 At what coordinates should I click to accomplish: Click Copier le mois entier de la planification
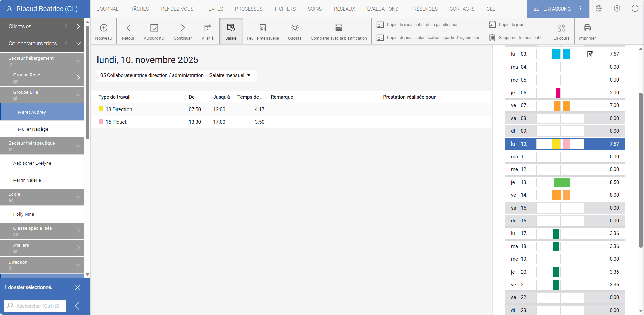tap(423, 24)
